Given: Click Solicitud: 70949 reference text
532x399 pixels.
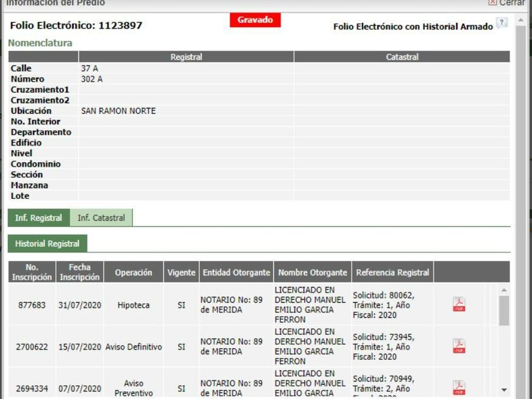Looking at the screenshot, I should click(383, 379).
